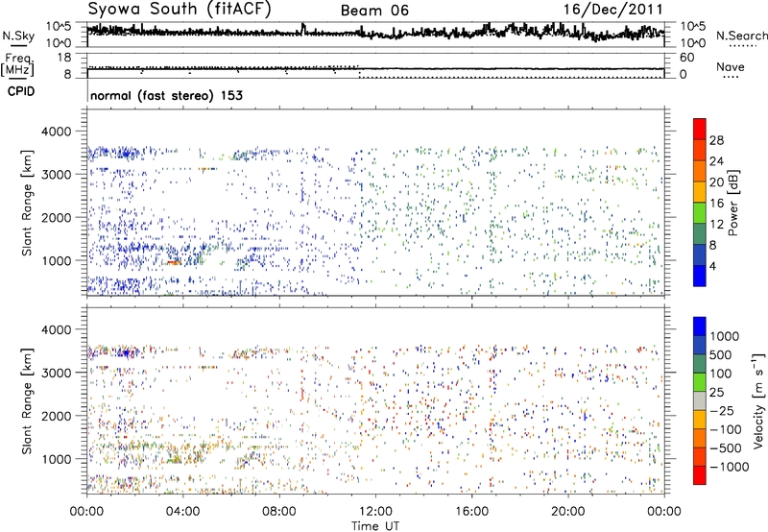Viewport: 768px width, 532px height.
Task: Click "Slant Range [km]" on velocity panel
Action: tap(27, 400)
